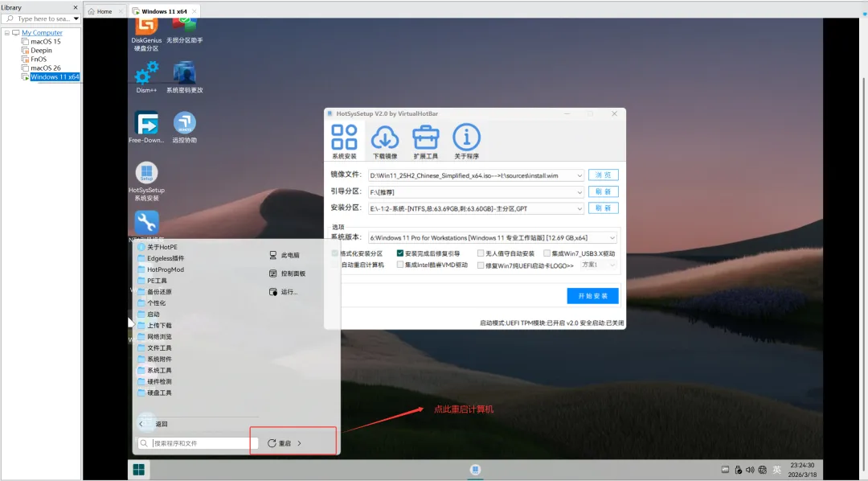Click the search magnifier in the start menu
The width and height of the screenshot is (868, 481).
[144, 443]
